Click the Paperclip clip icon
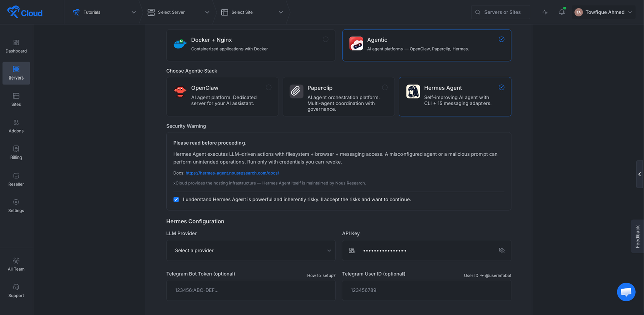The height and width of the screenshot is (315, 644). coord(296,91)
